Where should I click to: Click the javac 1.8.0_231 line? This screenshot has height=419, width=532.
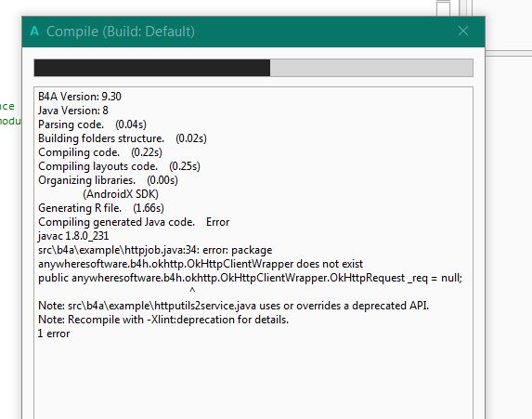[x=73, y=236]
